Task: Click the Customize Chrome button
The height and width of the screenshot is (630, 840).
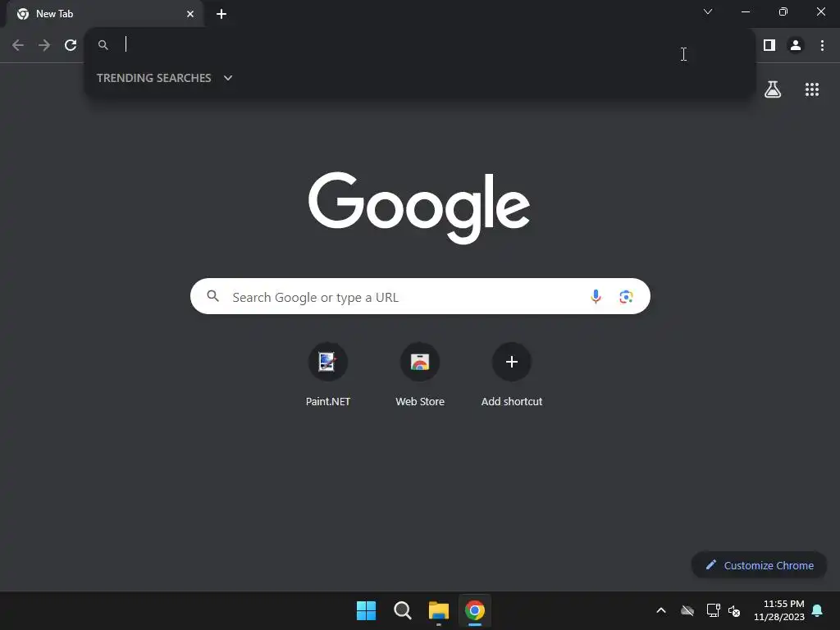Action: click(759, 565)
